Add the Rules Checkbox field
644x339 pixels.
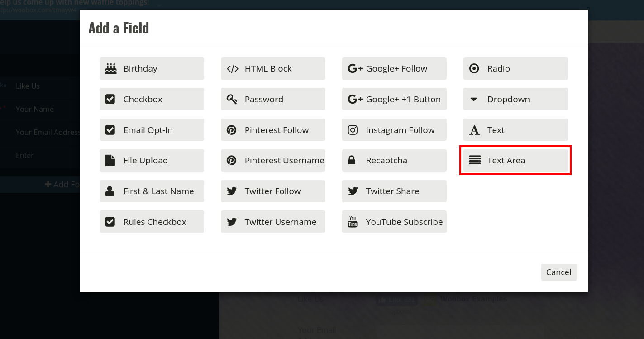tap(152, 222)
